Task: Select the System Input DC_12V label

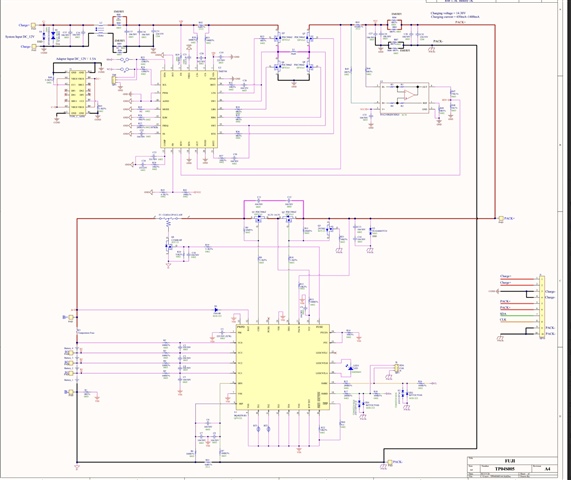Action: pyautogui.click(x=20, y=37)
